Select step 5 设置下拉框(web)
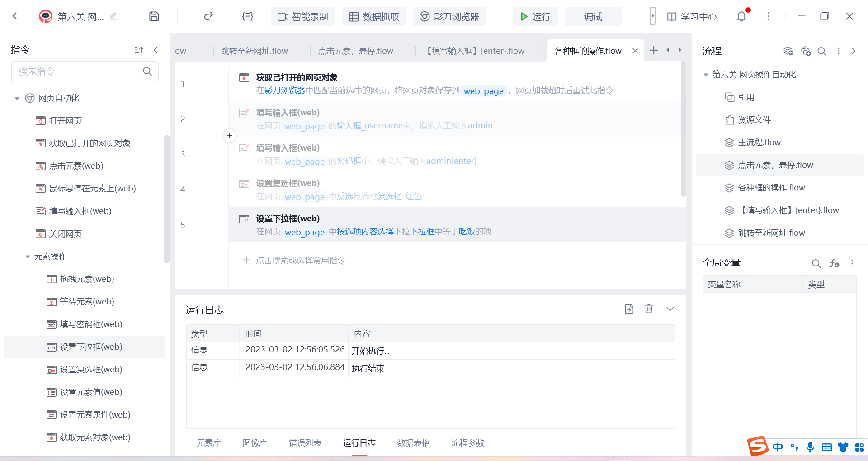 458,225
